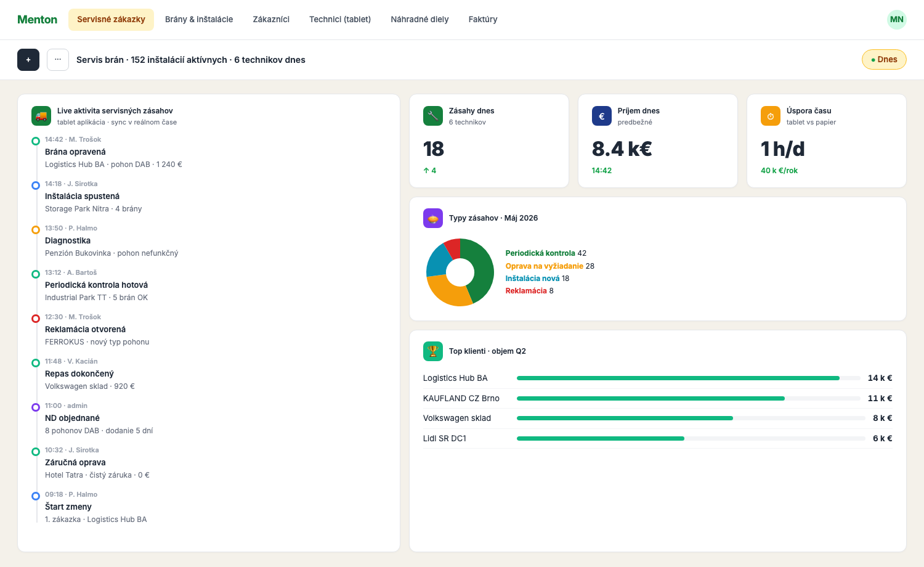Go to Technici (tablet) tab

tap(340, 20)
